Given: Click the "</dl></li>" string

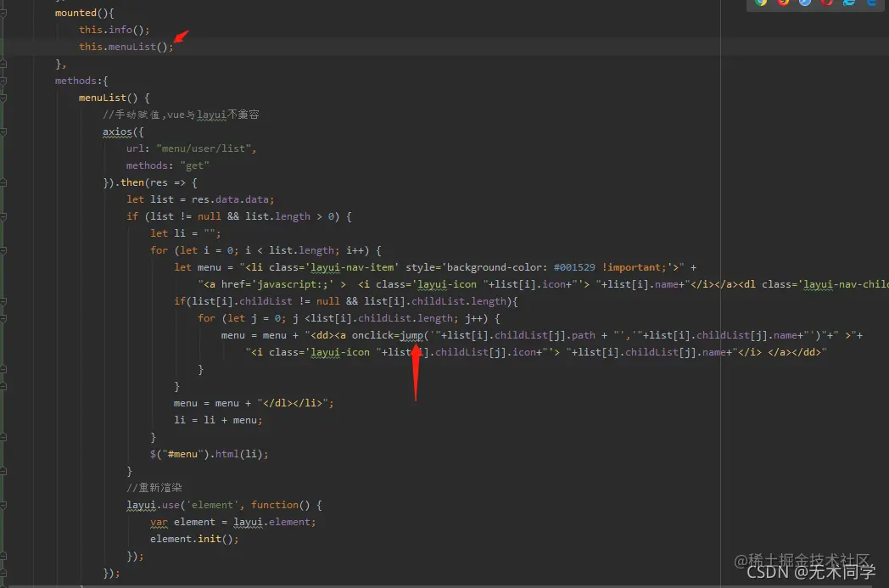Looking at the screenshot, I should (x=293, y=403).
